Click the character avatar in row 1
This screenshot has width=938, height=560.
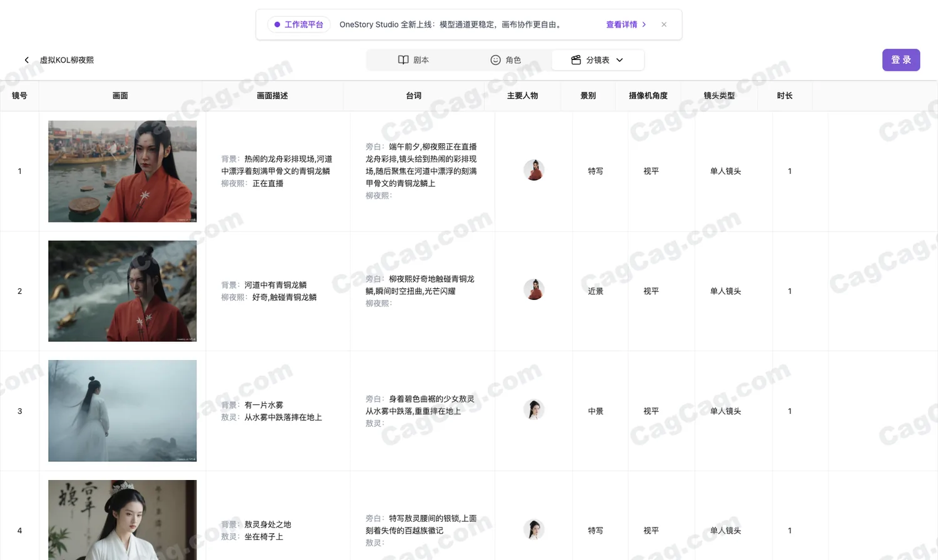534,170
